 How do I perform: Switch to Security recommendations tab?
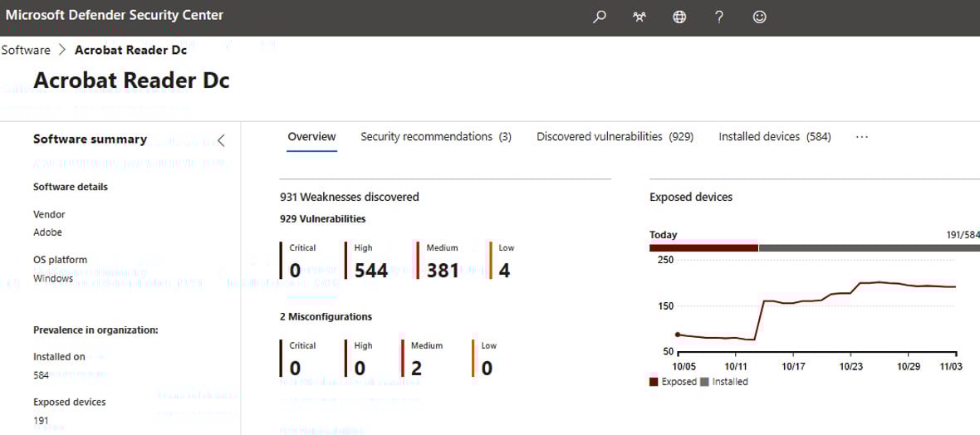pyautogui.click(x=436, y=137)
